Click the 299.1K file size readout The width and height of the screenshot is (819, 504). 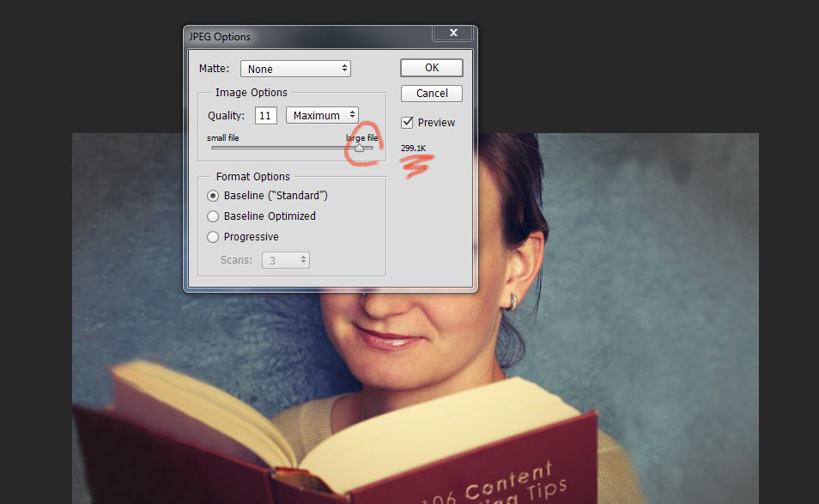(x=414, y=148)
